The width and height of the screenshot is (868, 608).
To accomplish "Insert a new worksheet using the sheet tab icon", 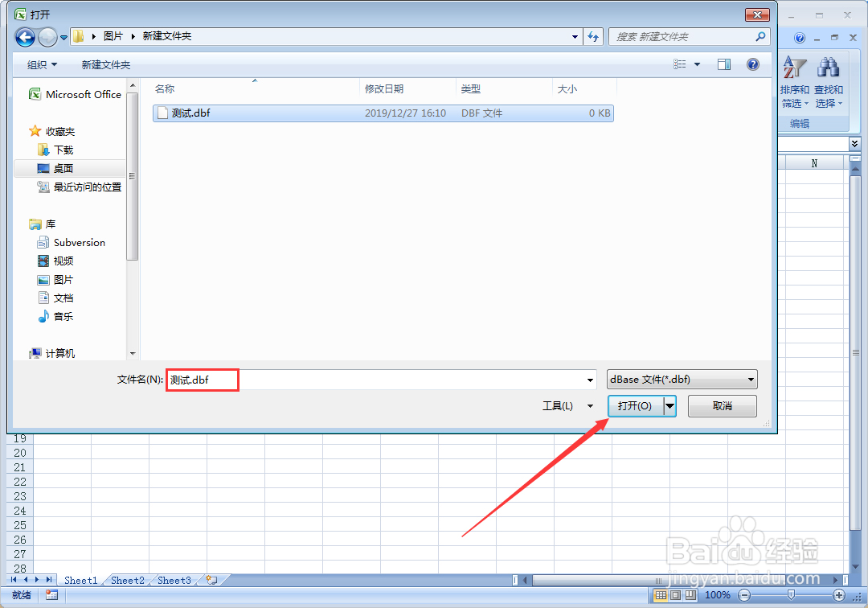I will (211, 580).
